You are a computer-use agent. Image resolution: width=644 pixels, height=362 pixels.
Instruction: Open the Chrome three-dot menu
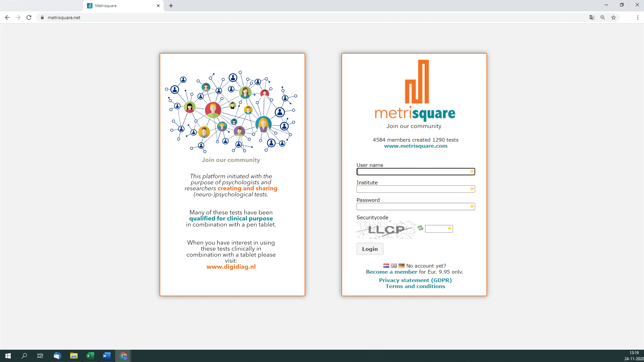(638, 17)
